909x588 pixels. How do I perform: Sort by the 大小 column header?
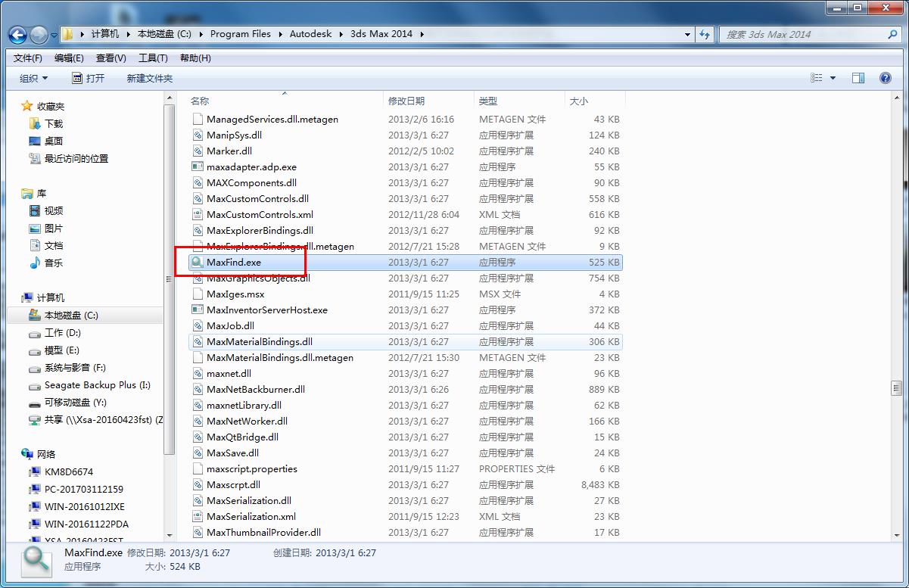595,101
